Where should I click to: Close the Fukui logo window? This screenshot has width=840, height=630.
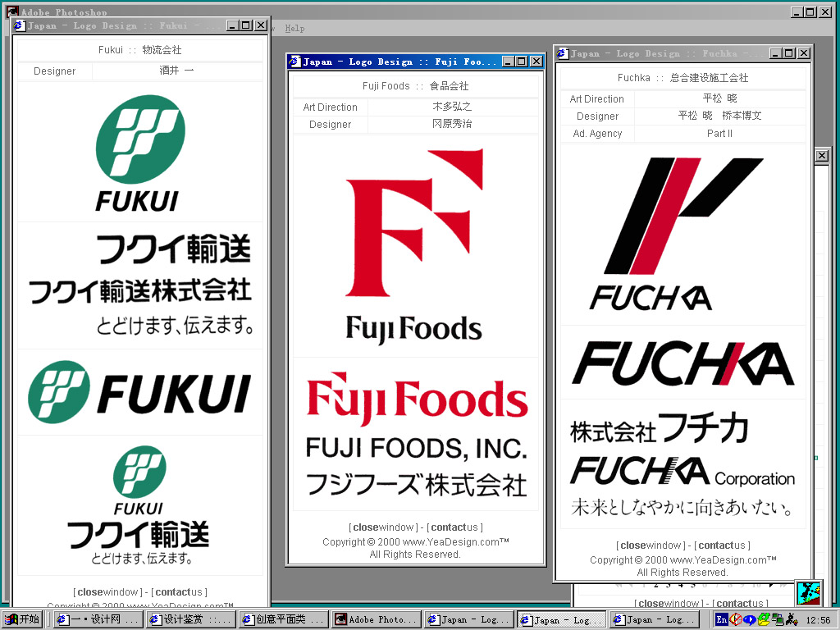point(261,25)
